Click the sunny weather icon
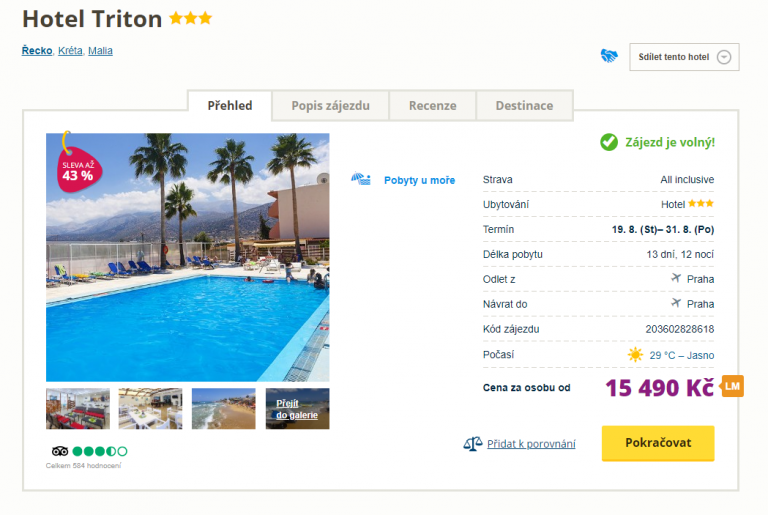This screenshot has height=515, width=768. pos(635,354)
